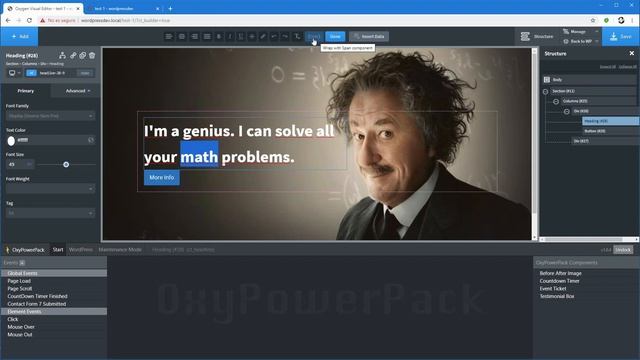Click the Text Color hex value field
The height and width of the screenshot is (360, 640).
(51, 140)
